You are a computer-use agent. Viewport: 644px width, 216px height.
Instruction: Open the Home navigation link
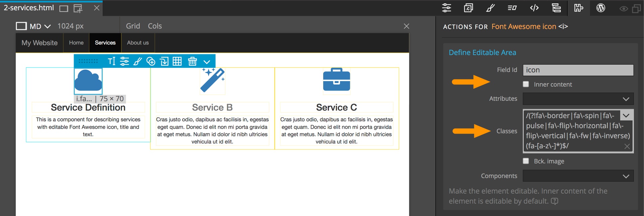coord(77,43)
